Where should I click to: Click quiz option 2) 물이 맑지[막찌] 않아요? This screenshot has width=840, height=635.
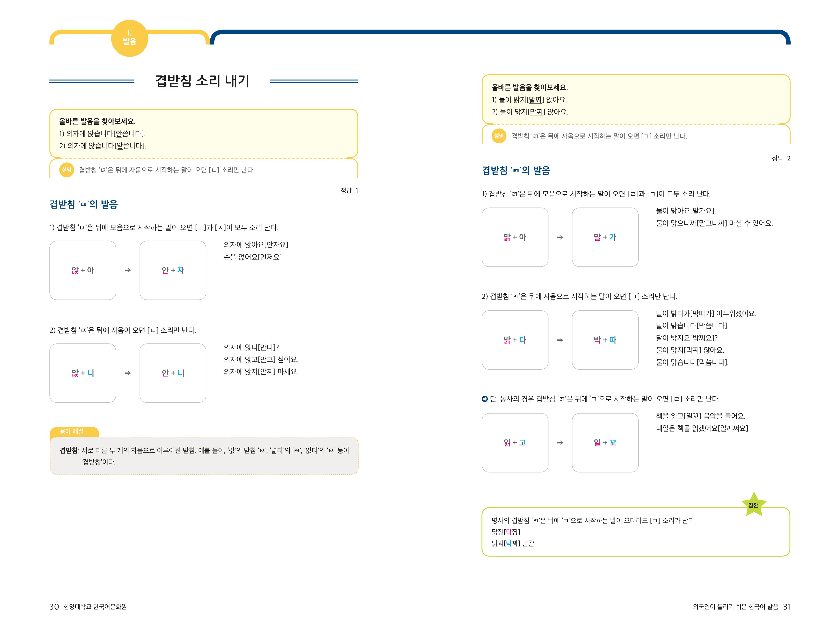tap(529, 112)
